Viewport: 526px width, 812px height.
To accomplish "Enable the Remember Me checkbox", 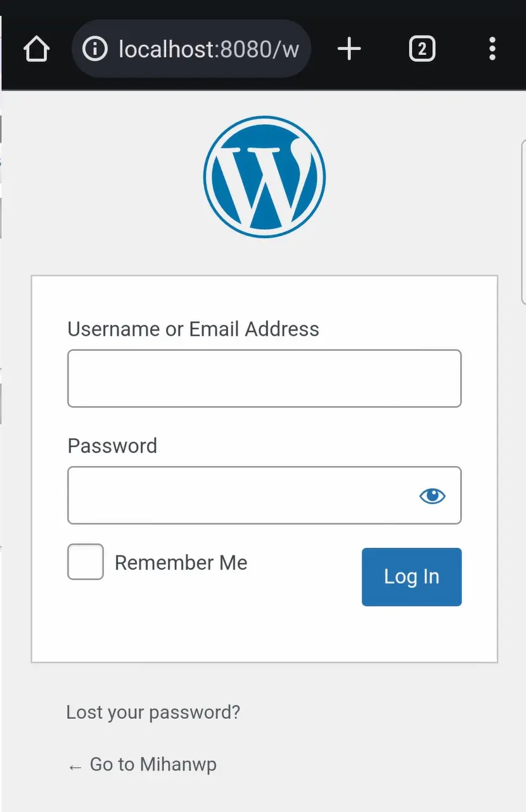I will click(x=86, y=562).
